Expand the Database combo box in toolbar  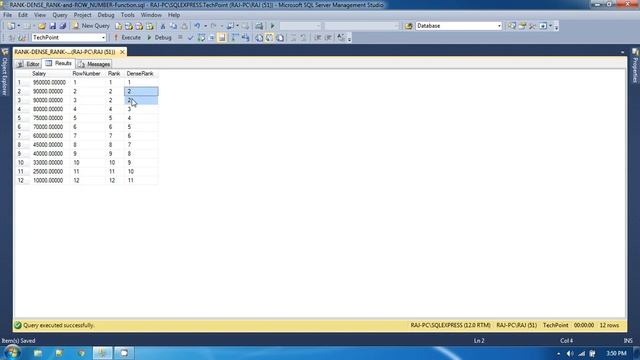(x=499, y=26)
